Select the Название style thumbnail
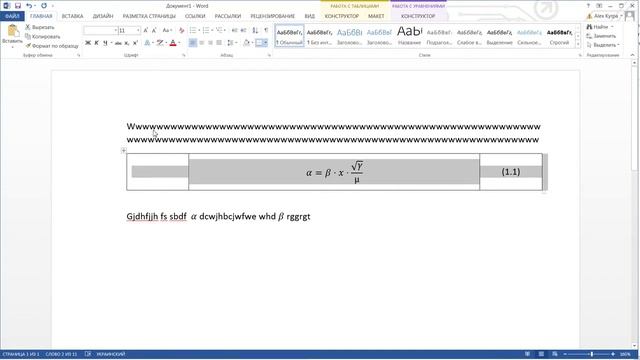The width and height of the screenshot is (640, 360). pos(409,36)
